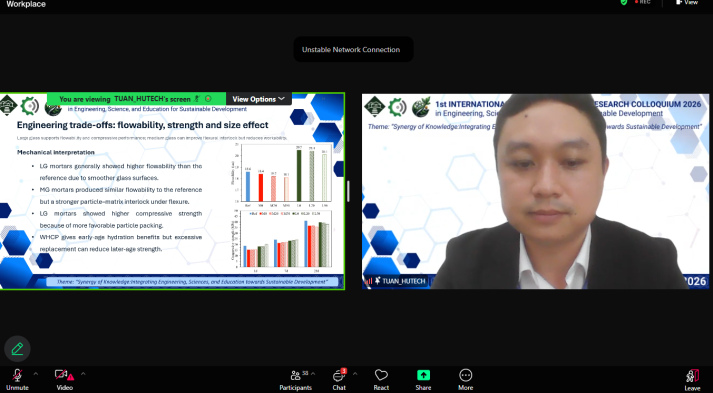
Task: Click the 'Mechanical interpretation' heading on slide
Action: [x=56, y=152]
